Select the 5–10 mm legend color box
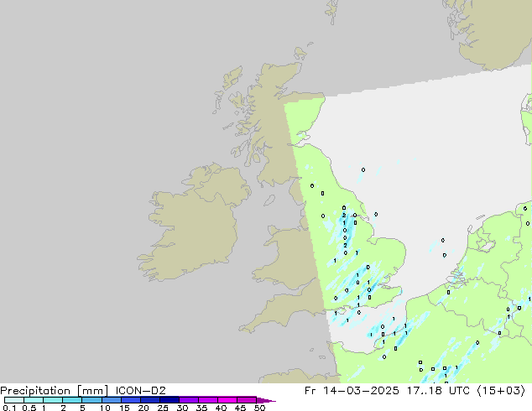Screen dimensions: 532x411 [x=91, y=400]
